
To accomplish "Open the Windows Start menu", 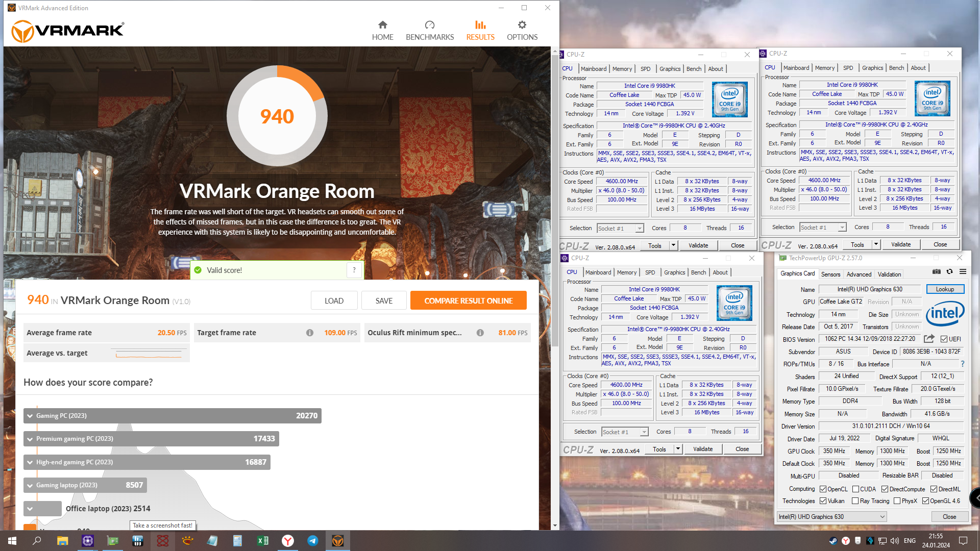I will click(x=12, y=541).
